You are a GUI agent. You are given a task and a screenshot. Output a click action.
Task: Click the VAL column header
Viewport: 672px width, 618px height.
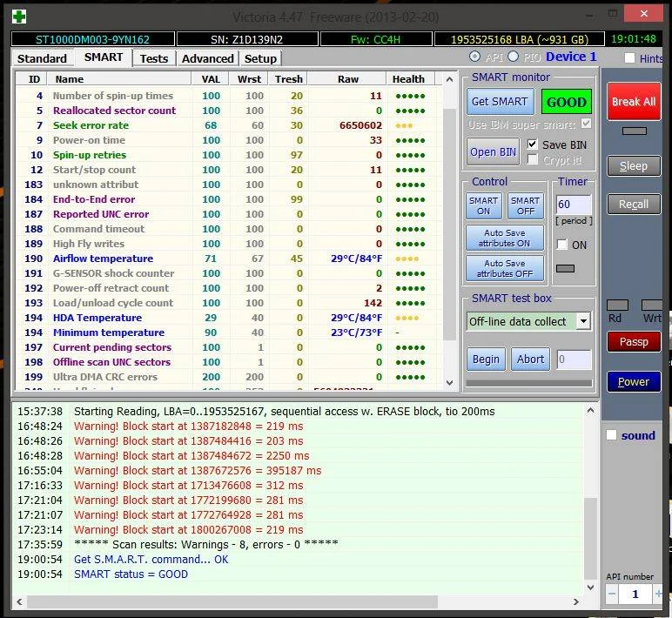(211, 79)
